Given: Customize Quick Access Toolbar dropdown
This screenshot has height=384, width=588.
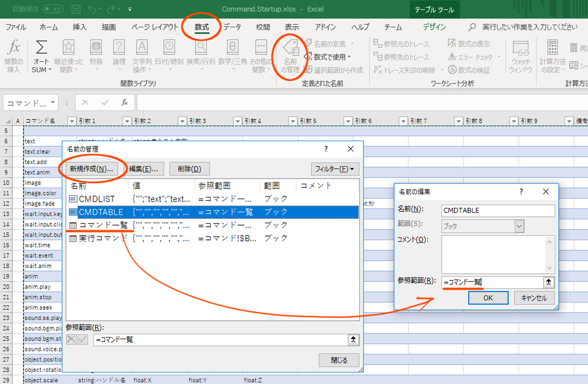Looking at the screenshot, I should tap(130, 9).
